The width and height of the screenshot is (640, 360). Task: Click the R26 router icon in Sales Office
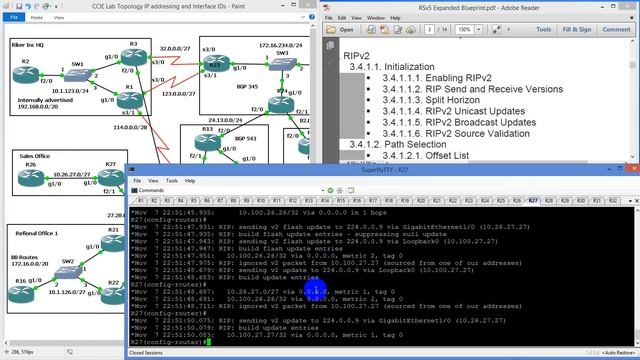(31, 177)
